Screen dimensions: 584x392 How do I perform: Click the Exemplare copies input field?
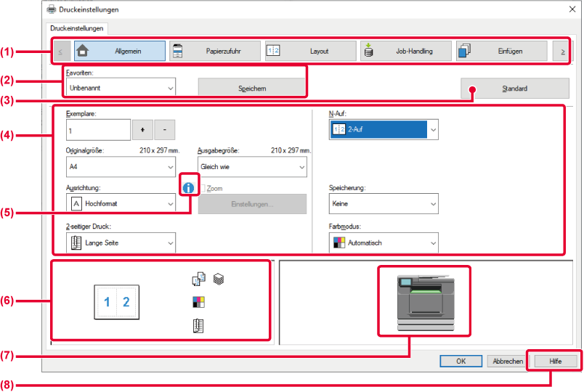[98, 129]
